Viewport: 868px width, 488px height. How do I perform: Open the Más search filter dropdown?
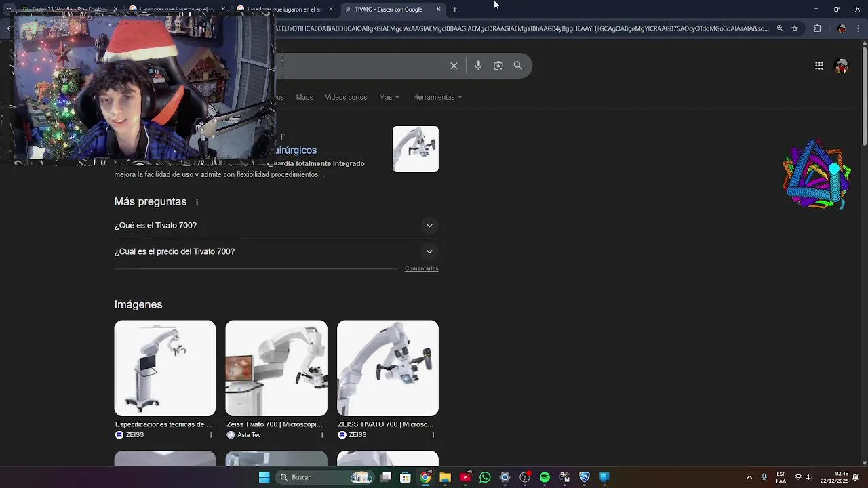[x=389, y=97]
